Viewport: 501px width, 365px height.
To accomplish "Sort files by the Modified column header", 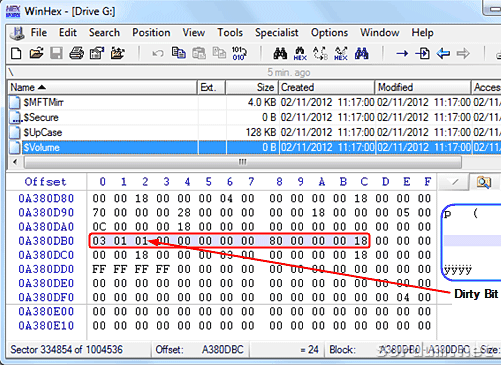I will pyautogui.click(x=423, y=87).
